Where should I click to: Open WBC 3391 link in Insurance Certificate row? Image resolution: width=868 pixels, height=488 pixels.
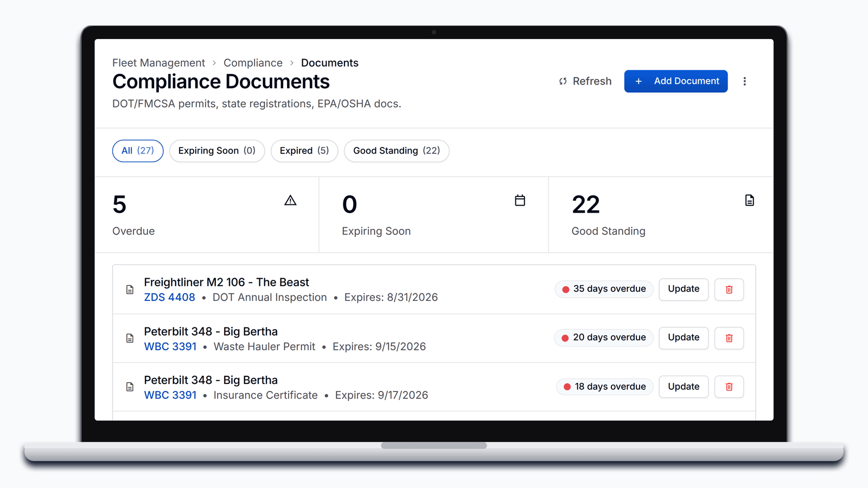click(x=170, y=395)
